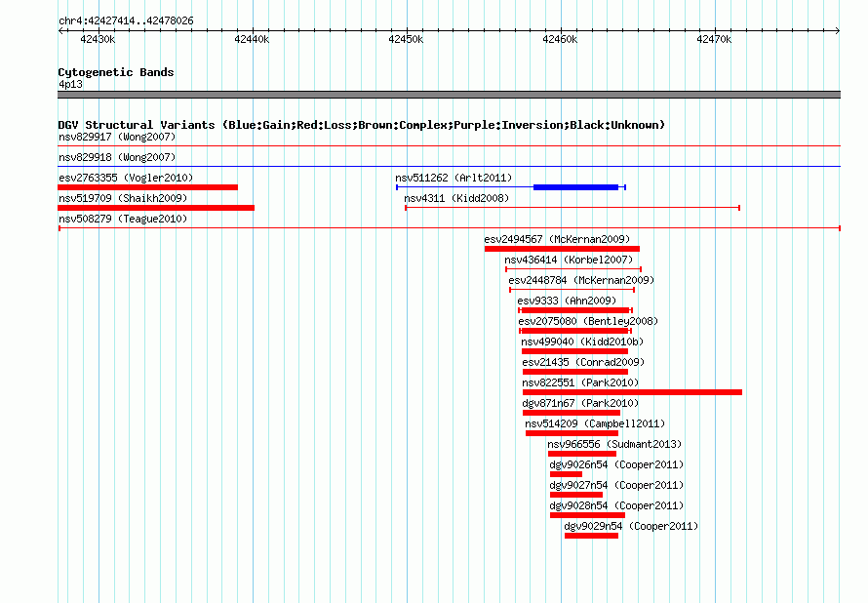
Task: Select the nsv508279 (Teague2010) label
Action: 123,219
